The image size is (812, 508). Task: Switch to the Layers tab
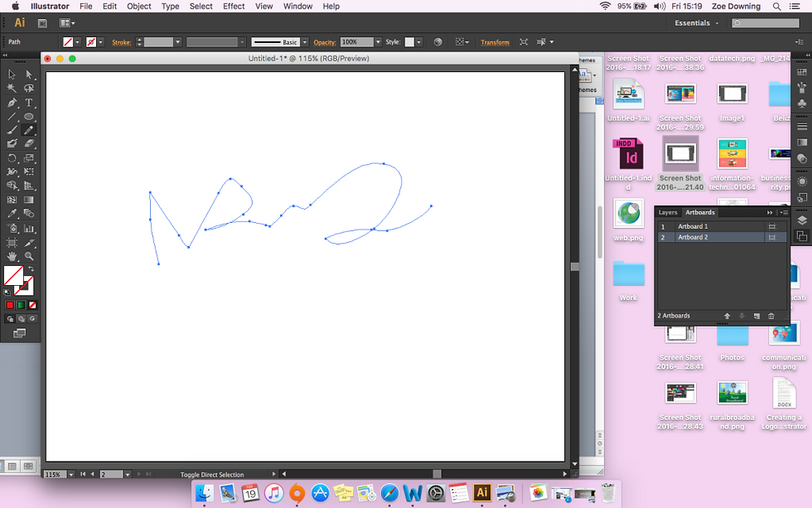point(668,212)
